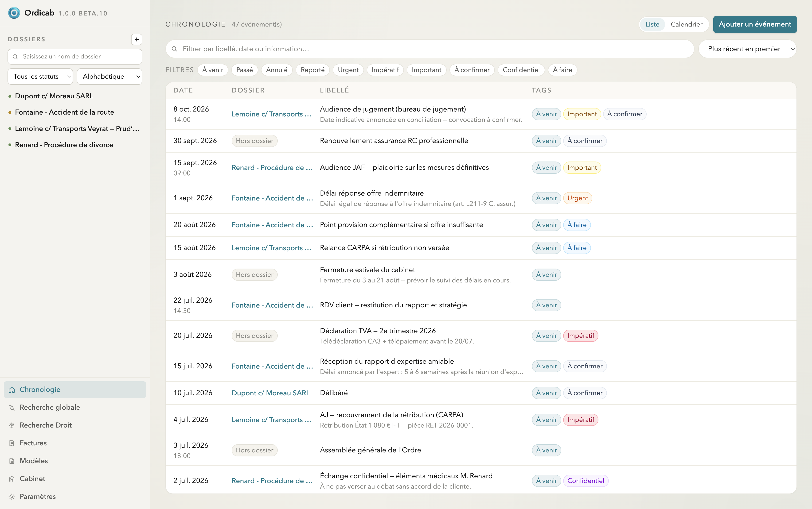Viewport: 812px width, 509px height.
Task: Expand the Tous les statuts dropdown
Action: coord(40,76)
